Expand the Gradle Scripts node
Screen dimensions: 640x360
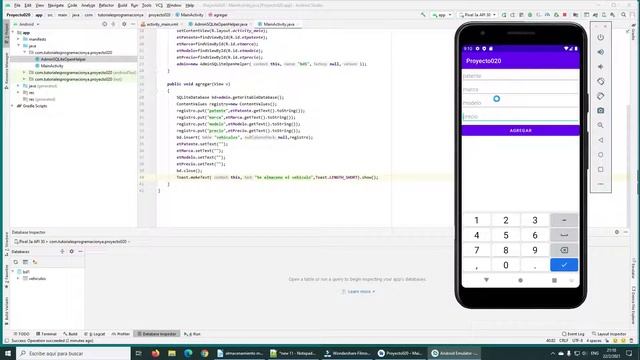point(12,106)
